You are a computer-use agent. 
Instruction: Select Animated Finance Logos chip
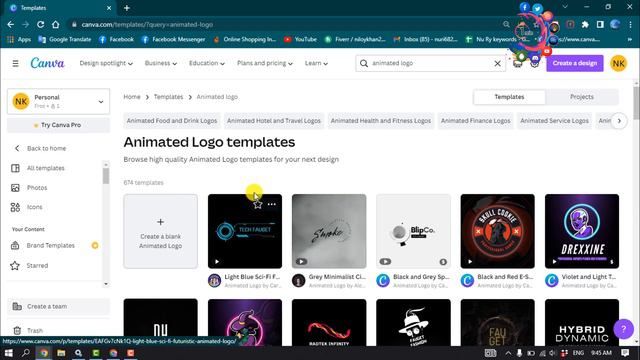[x=476, y=121]
